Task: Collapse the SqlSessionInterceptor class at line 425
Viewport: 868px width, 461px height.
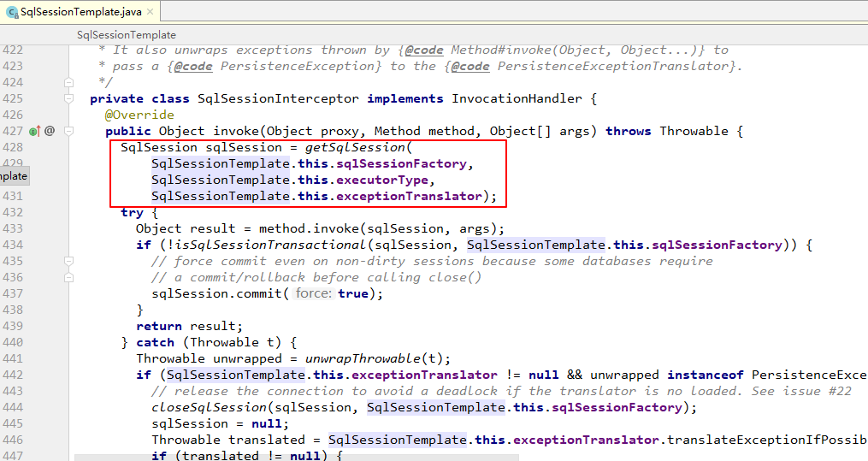Action: pos(68,98)
